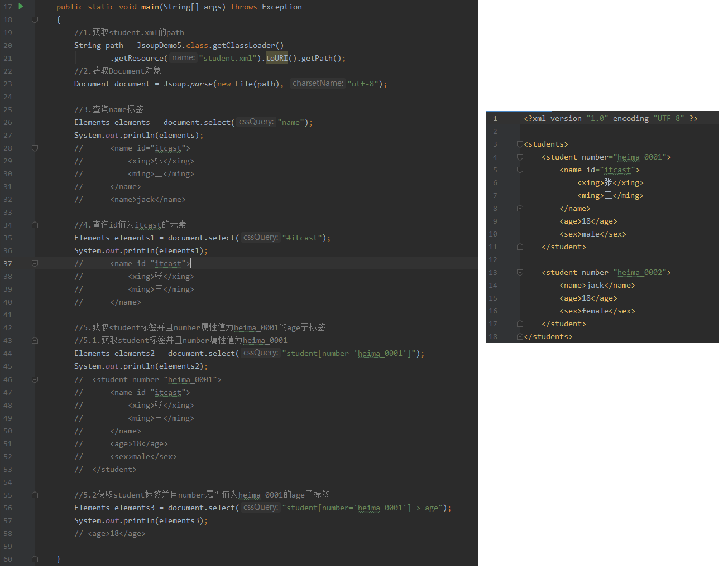Collapse the comment block starting at Java line 46
The image size is (728, 579).
coord(35,379)
